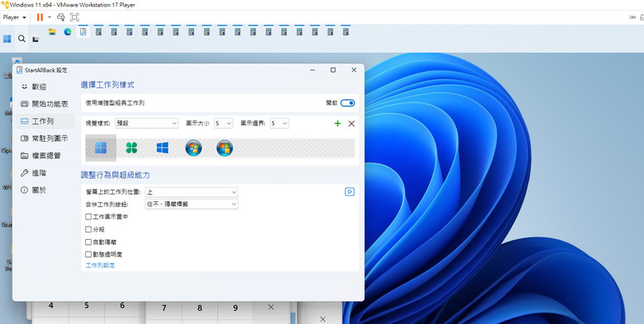The height and width of the screenshot is (324, 644).
Task: Click StartAllBack title bar app icon
Action: click(19, 70)
